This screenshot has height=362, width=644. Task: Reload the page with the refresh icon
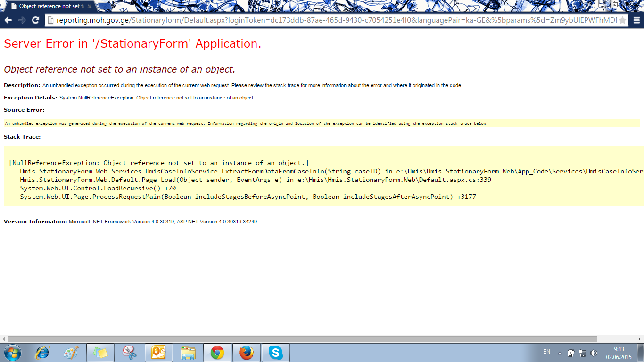click(x=35, y=20)
